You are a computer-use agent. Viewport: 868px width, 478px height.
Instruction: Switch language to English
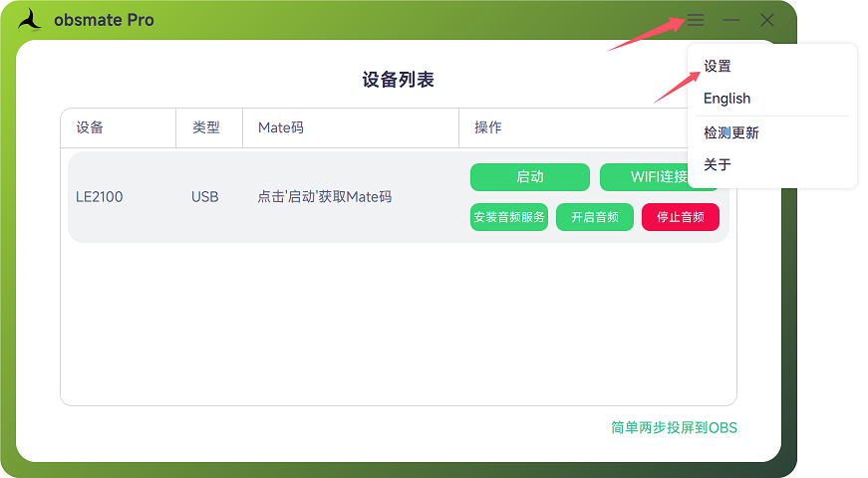pyautogui.click(x=726, y=99)
